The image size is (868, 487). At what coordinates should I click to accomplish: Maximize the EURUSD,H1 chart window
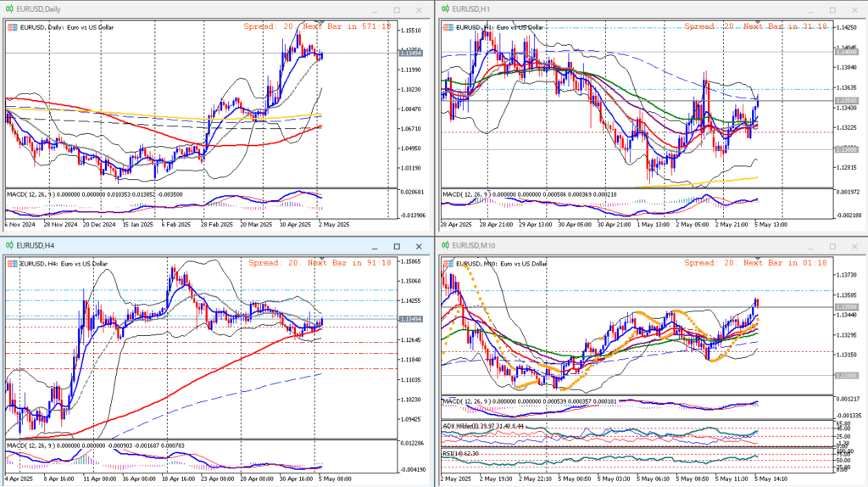[832, 10]
